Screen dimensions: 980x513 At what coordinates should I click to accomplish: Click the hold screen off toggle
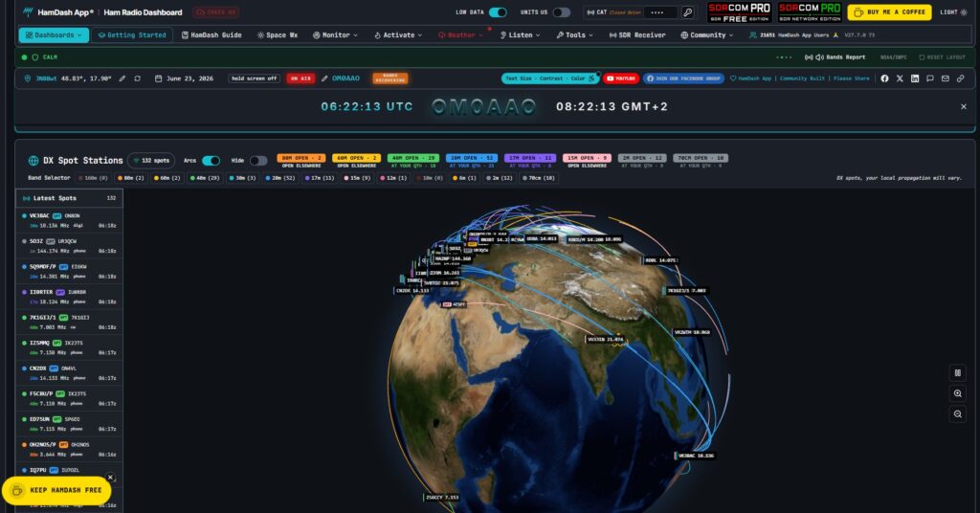254,78
